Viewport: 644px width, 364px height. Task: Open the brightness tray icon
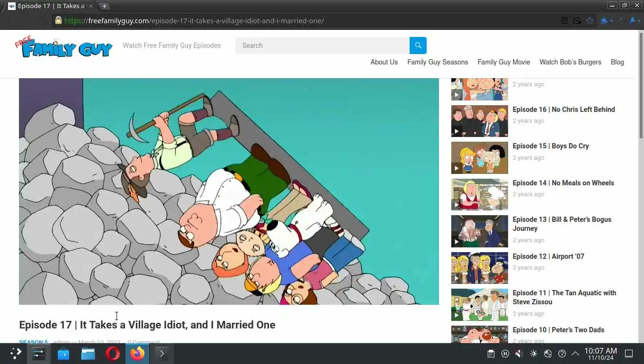click(534, 354)
